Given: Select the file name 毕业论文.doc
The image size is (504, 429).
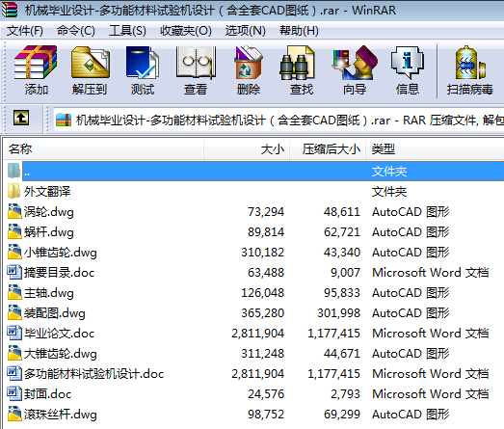Looking at the screenshot, I should click(59, 334).
